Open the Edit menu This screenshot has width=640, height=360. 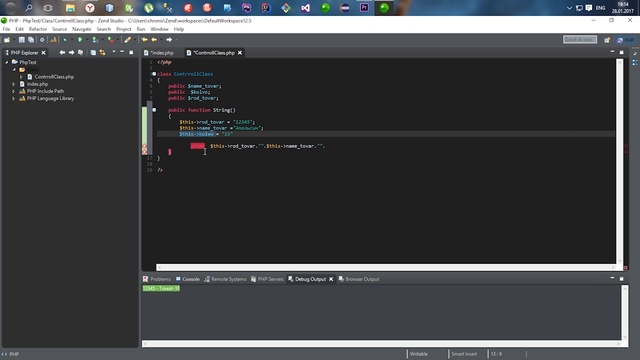pyautogui.click(x=20, y=29)
